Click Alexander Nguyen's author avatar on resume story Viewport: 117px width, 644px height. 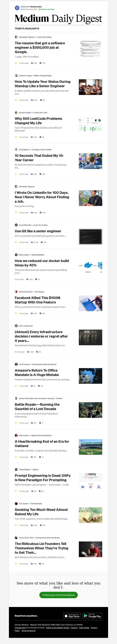coord(16,37)
